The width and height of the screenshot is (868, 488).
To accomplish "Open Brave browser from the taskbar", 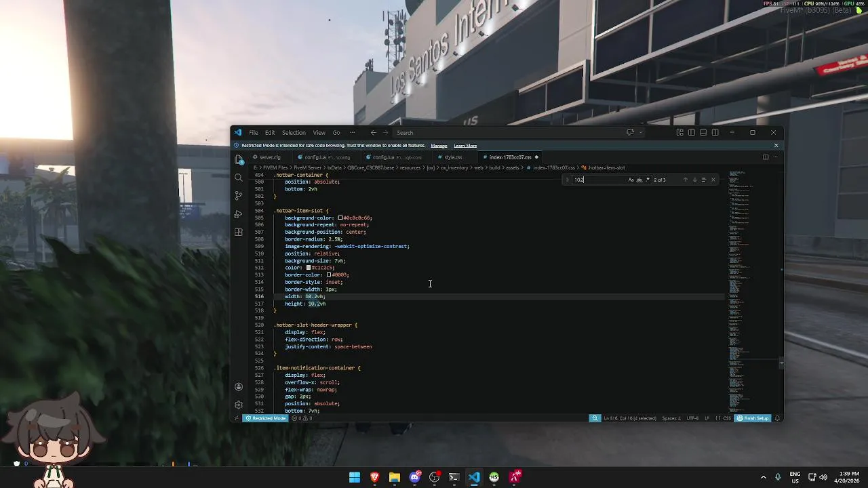I will pos(374,478).
